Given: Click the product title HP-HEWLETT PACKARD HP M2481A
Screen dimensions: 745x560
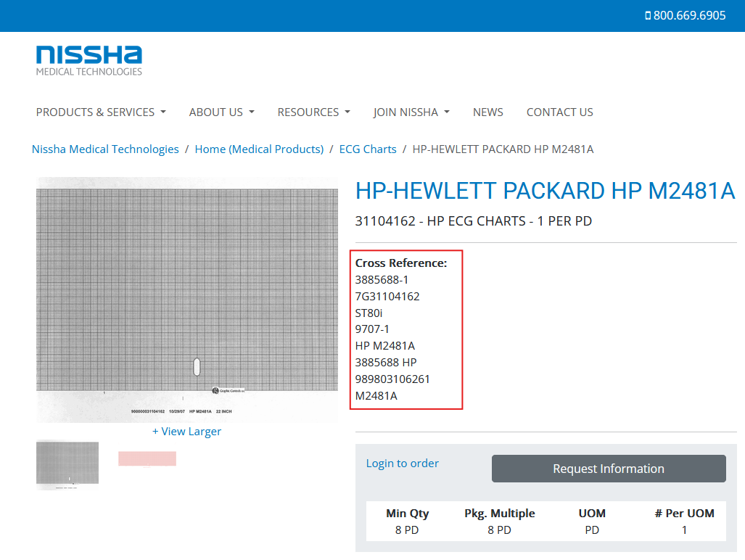Looking at the screenshot, I should point(545,191).
